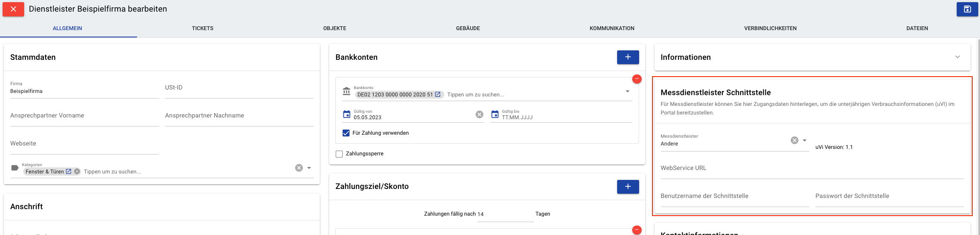
Task: Open the Kategorien dropdown arrow
Action: point(309,168)
